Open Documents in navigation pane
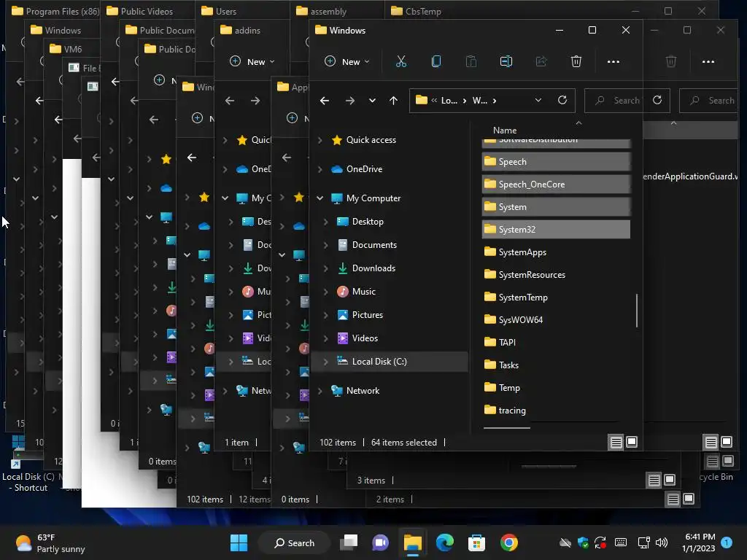 click(374, 245)
